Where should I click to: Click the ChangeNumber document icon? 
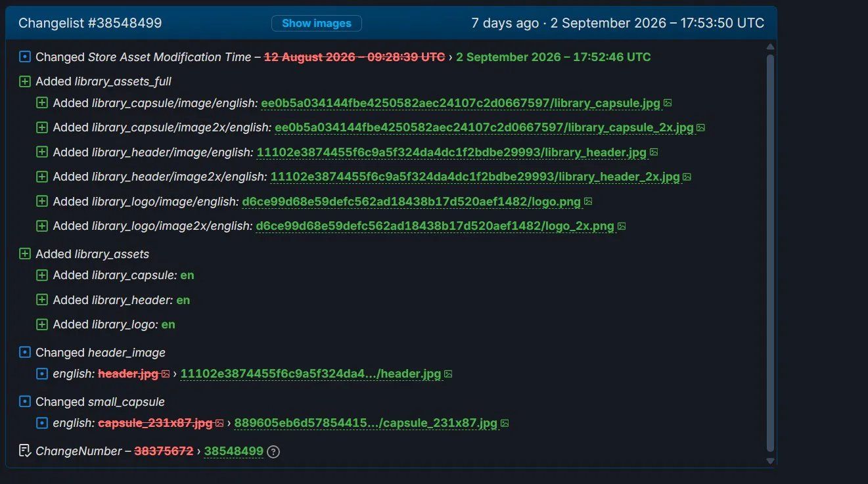[x=25, y=451]
